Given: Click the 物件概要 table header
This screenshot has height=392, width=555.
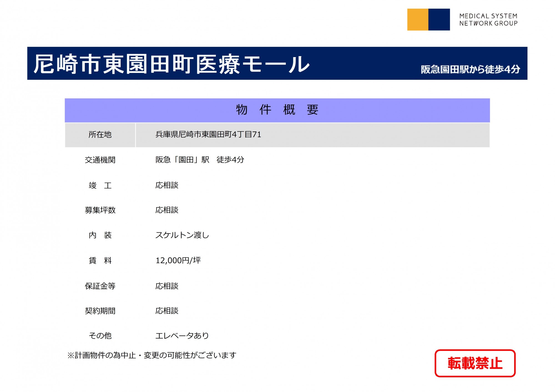Looking at the screenshot, I should tap(277, 110).
